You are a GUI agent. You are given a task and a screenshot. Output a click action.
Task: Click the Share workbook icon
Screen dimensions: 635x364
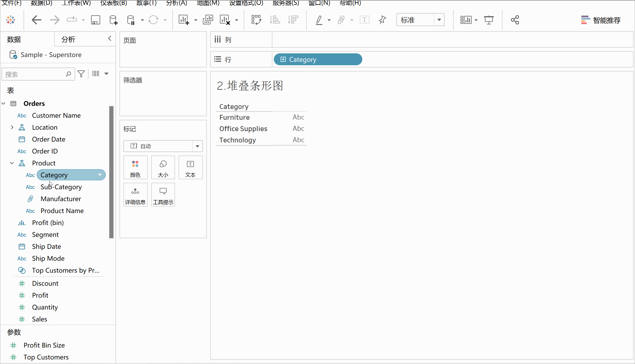point(515,20)
